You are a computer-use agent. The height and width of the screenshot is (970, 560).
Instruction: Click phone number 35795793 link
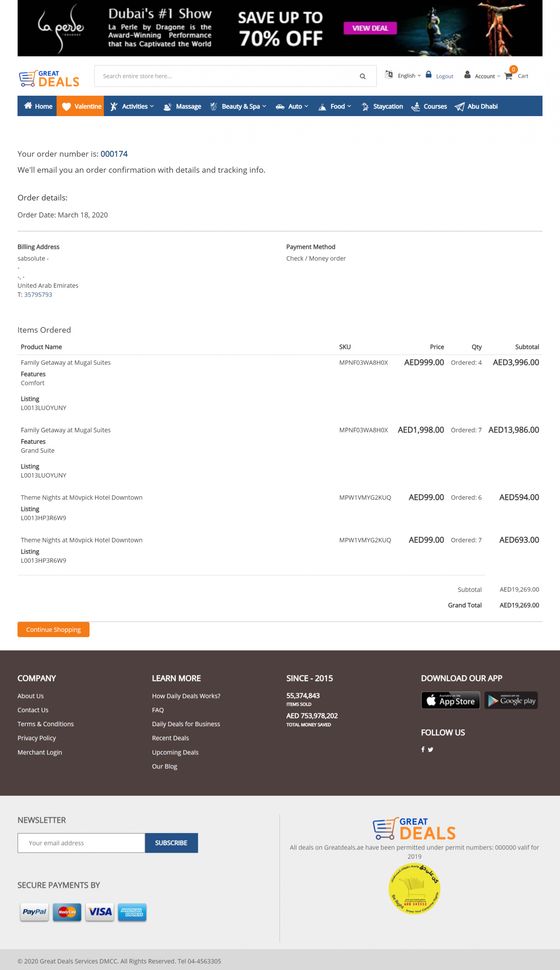[x=38, y=294]
